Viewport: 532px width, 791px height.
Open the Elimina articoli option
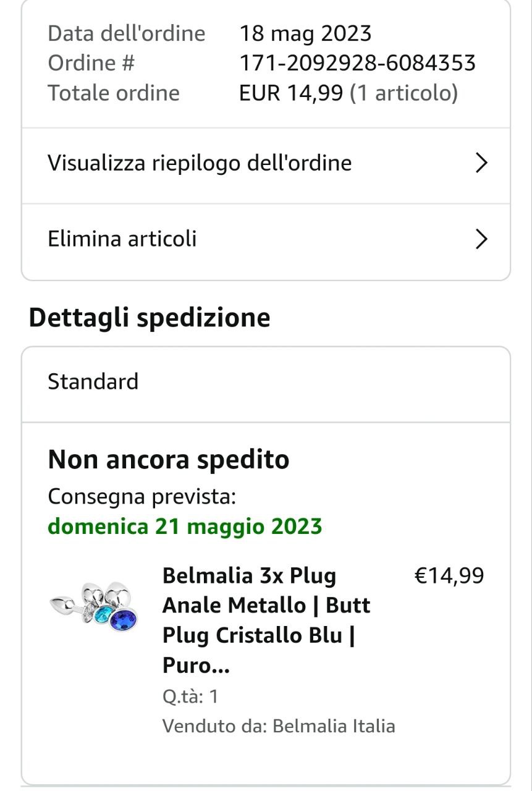(x=122, y=239)
